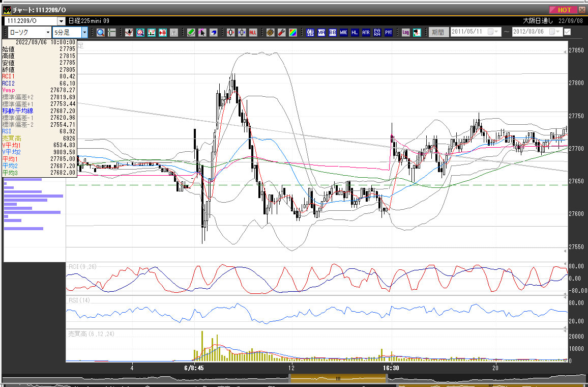Click the 平均3 legend label

tap(10, 173)
